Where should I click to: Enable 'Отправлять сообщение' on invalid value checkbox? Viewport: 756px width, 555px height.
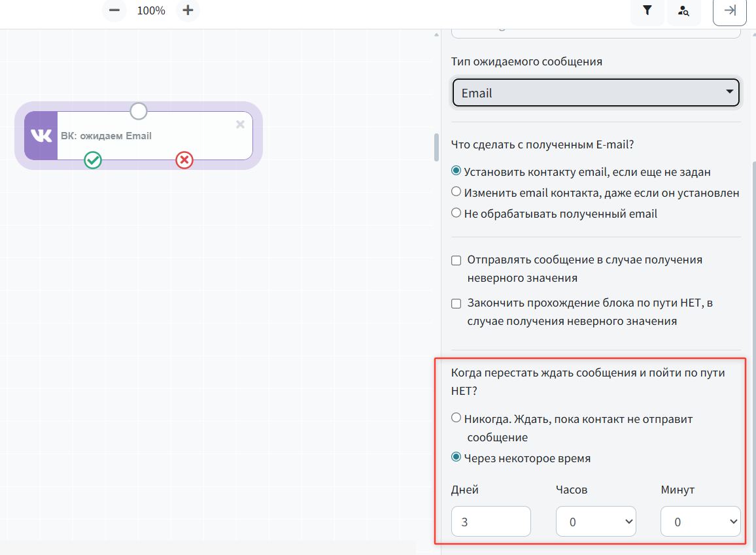pos(456,260)
